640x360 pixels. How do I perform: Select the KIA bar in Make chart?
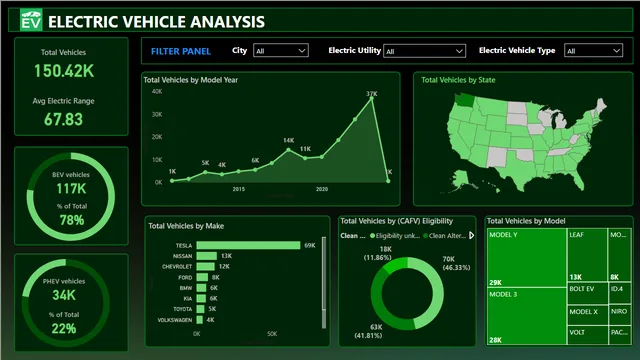pyautogui.click(x=201, y=298)
